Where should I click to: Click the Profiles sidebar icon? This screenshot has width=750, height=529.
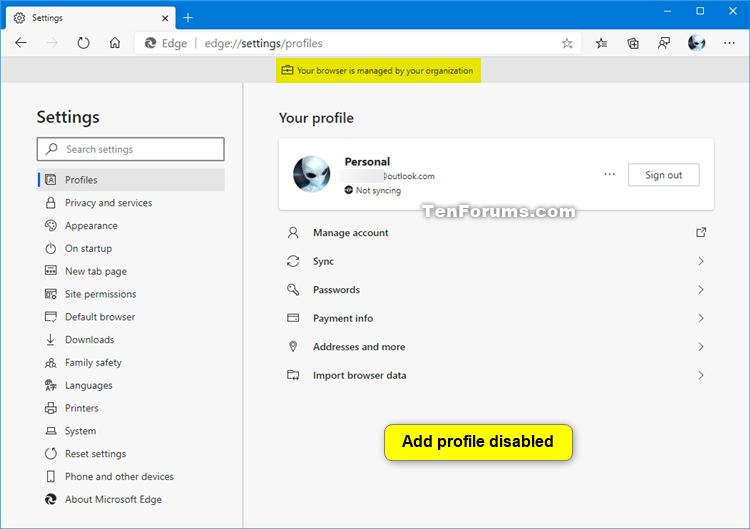[50, 180]
